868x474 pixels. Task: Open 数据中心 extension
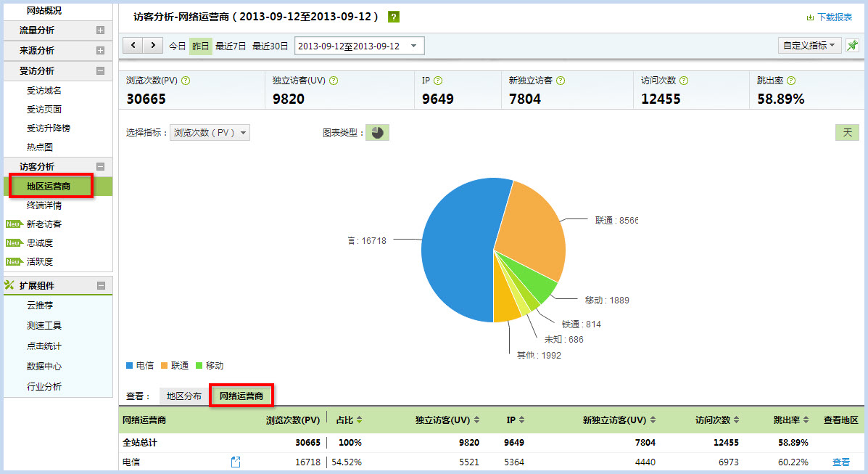(44, 367)
